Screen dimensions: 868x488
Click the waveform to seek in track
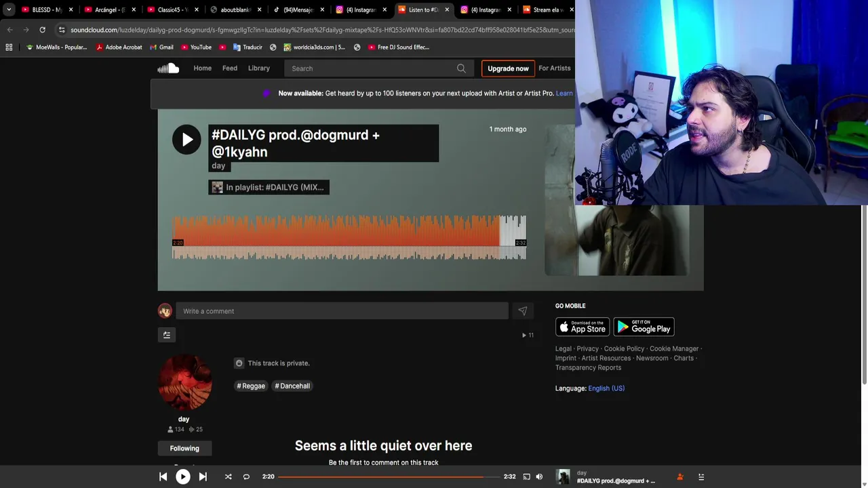[x=349, y=238]
